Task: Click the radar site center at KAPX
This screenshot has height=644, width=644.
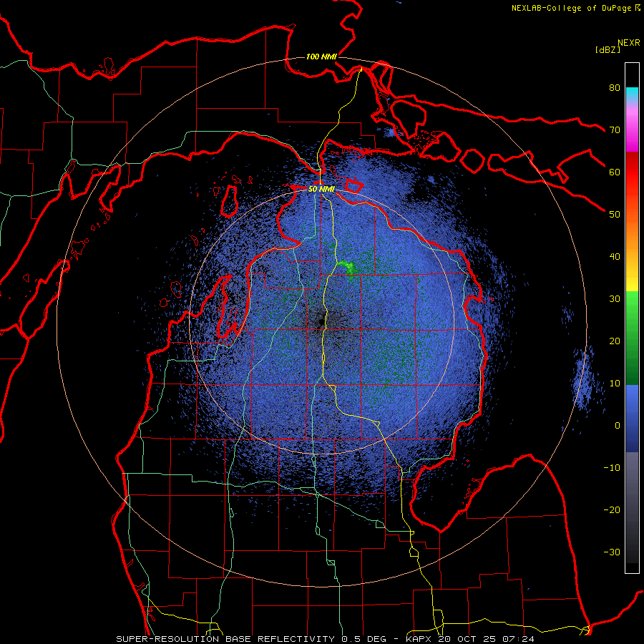Action: pos(321,323)
